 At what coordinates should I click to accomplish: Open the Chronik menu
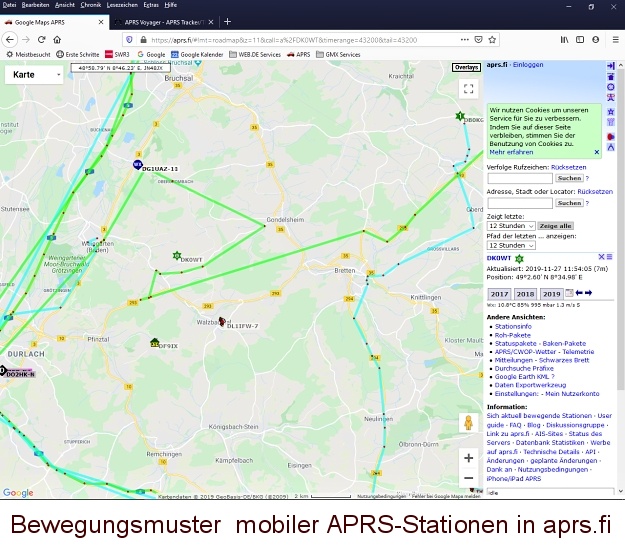click(90, 5)
